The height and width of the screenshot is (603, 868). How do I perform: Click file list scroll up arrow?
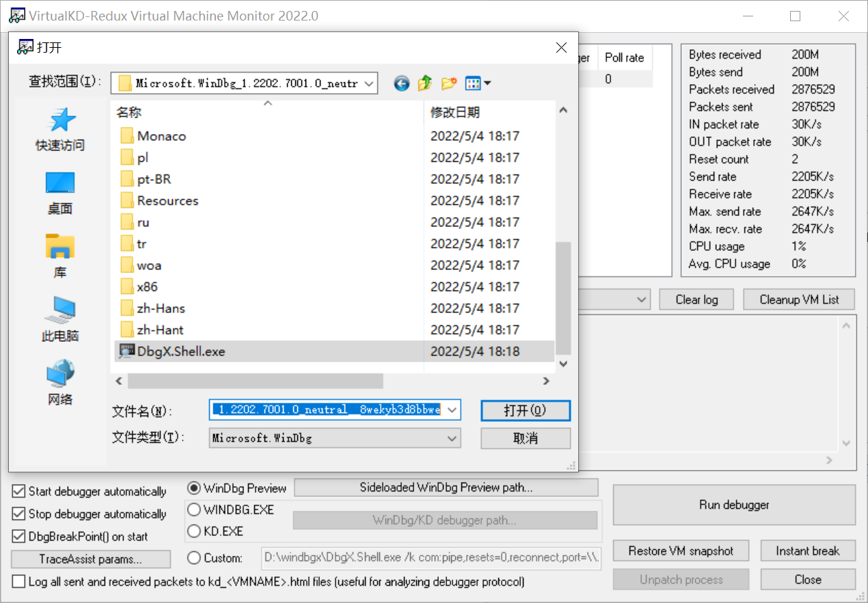(x=563, y=110)
